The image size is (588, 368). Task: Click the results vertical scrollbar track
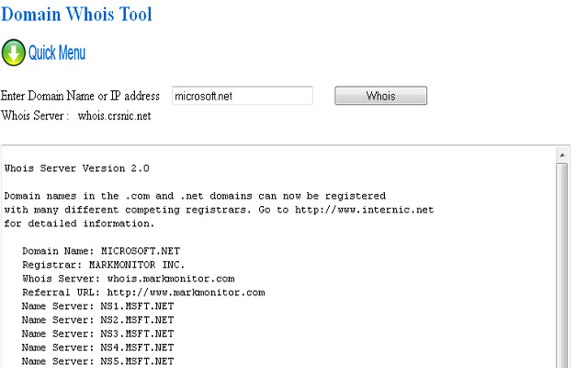(x=562, y=276)
